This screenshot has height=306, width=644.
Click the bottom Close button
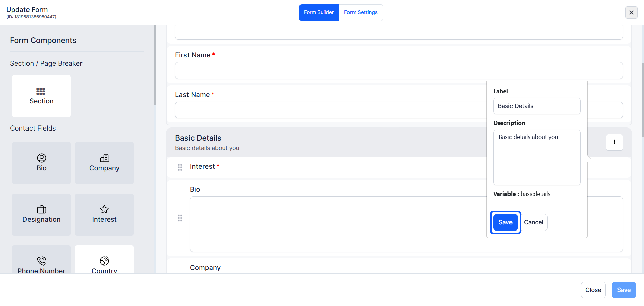point(593,290)
